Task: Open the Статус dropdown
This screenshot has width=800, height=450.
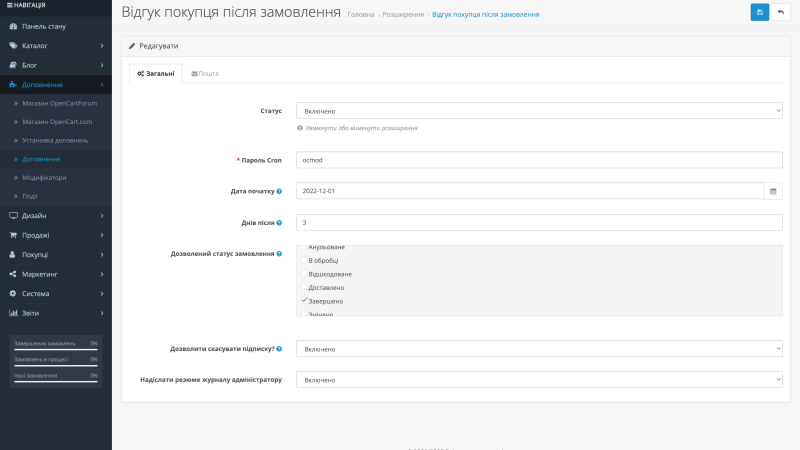Action: point(539,111)
